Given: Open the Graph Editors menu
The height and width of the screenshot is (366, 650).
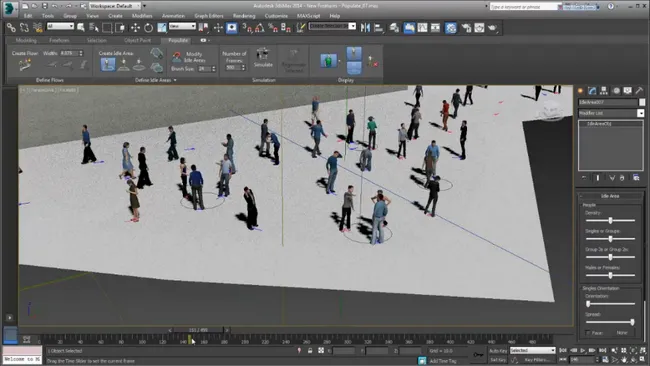Looking at the screenshot, I should click(x=209, y=16).
